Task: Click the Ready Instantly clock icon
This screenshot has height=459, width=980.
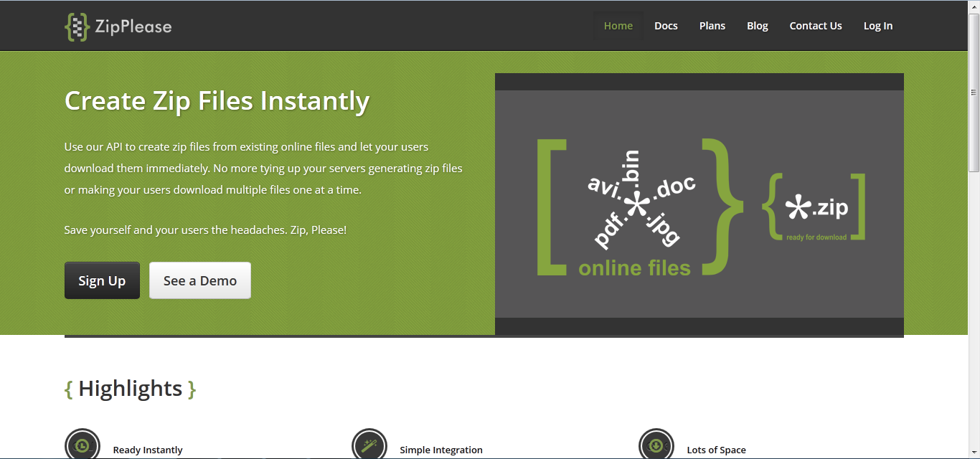Action: click(x=83, y=445)
